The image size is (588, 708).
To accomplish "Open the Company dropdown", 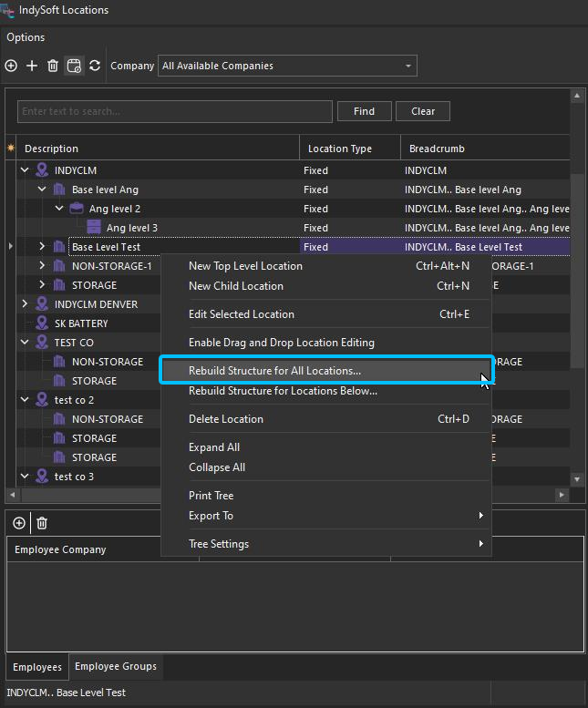I will click(x=407, y=66).
